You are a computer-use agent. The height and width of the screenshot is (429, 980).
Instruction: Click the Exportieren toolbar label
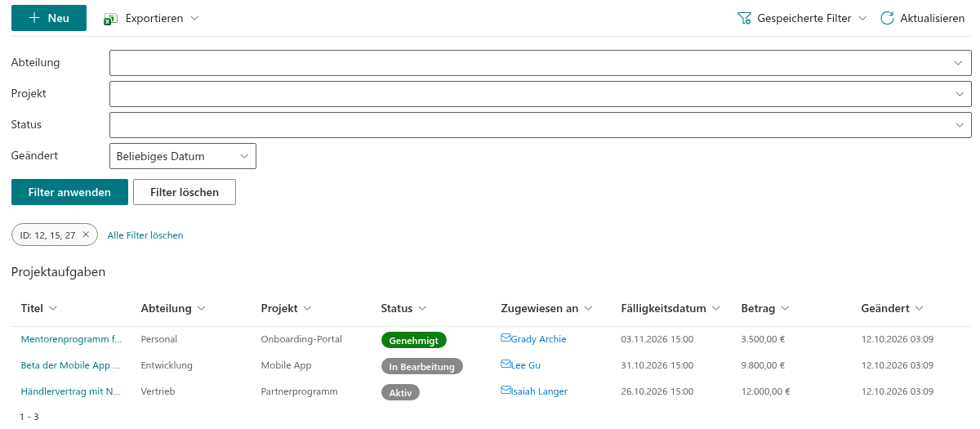[154, 18]
